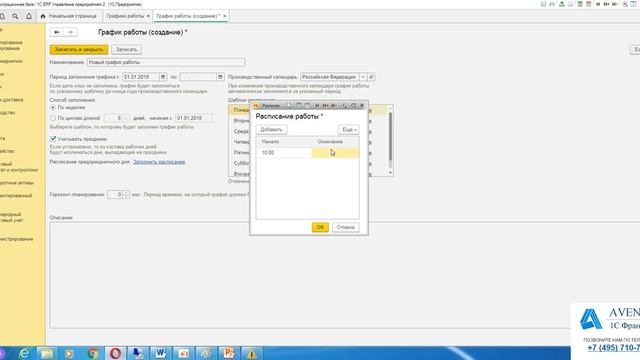
Task: Open the 'Еще' dropdown in the dialog
Action: (x=349, y=129)
